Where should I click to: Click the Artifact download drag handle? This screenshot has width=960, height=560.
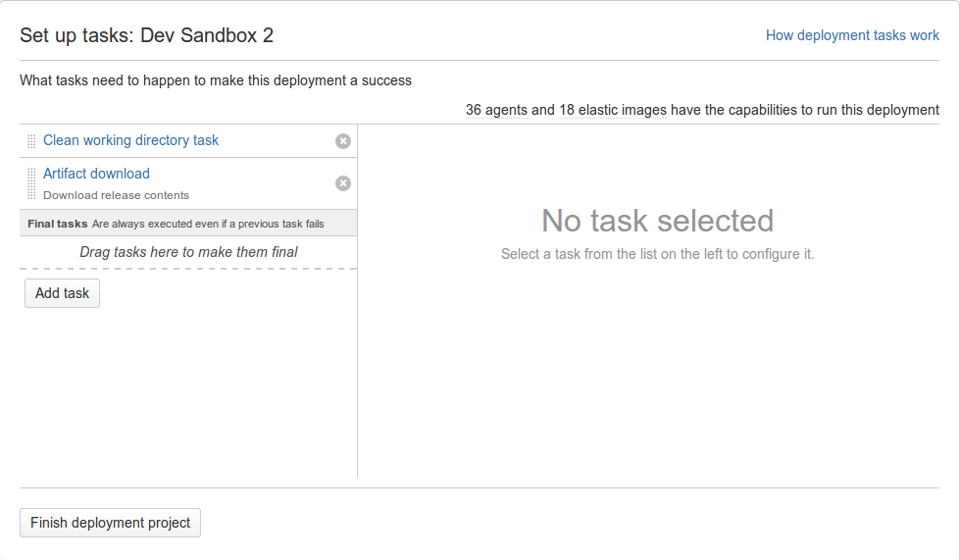coord(31,183)
